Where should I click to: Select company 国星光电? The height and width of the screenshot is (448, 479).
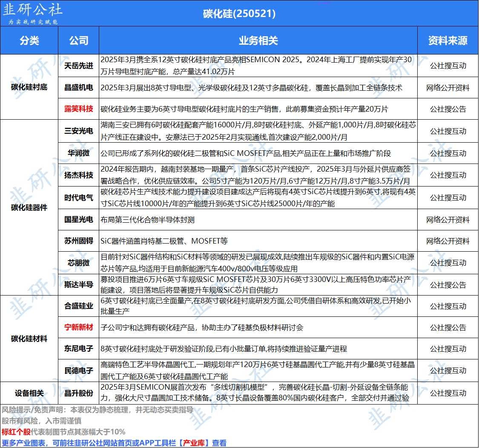point(78,220)
